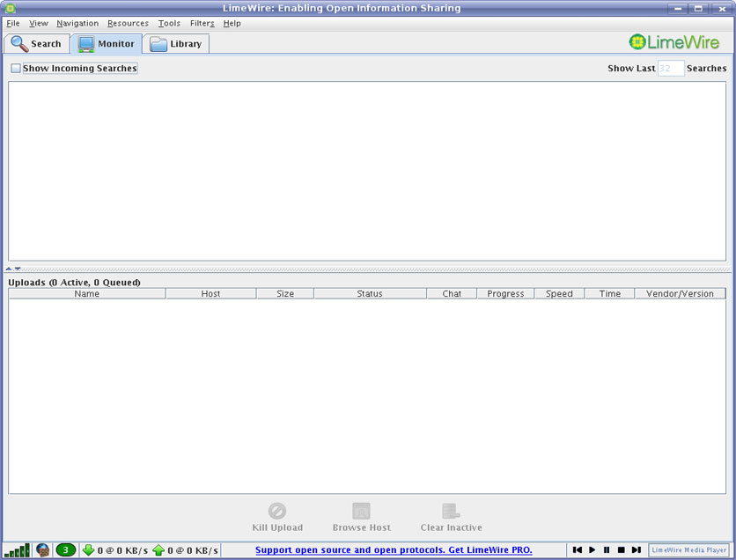Click the Clear Inactive button
Viewport: 736px width, 560px height.
pyautogui.click(x=451, y=517)
